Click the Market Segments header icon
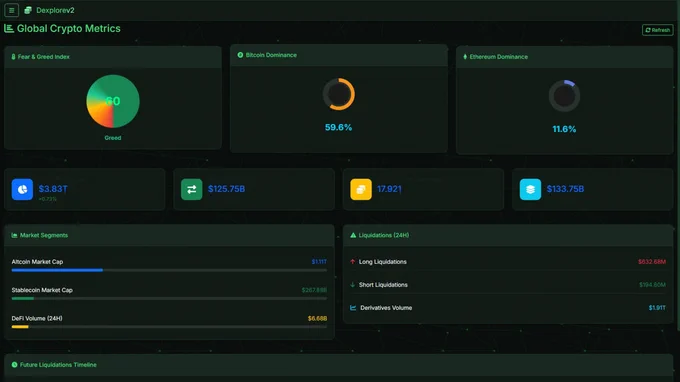 coord(14,235)
